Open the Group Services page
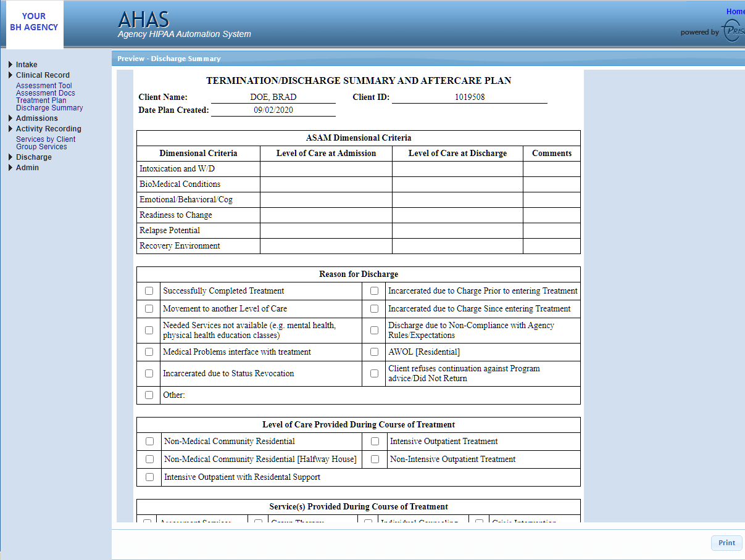Screen dimensions: 745x560 point(40,146)
